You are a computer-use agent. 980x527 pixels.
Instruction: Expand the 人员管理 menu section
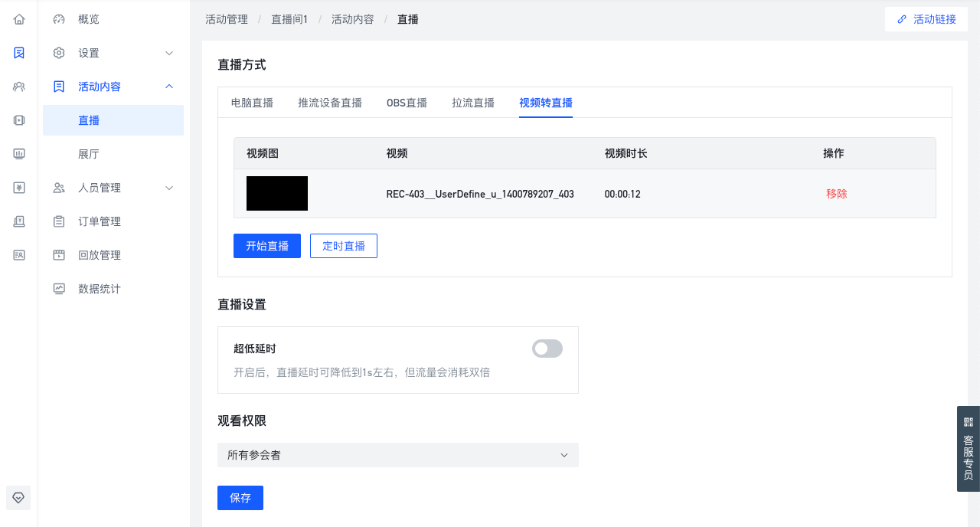point(113,188)
